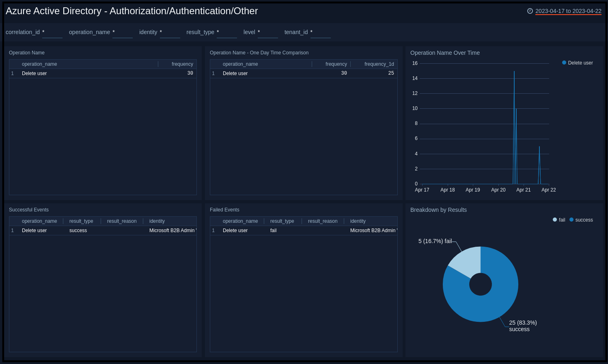Image resolution: width=608 pixels, height=364 pixels.
Task: Click frequency_1d value 25 in comparison panel
Action: pyautogui.click(x=391, y=73)
